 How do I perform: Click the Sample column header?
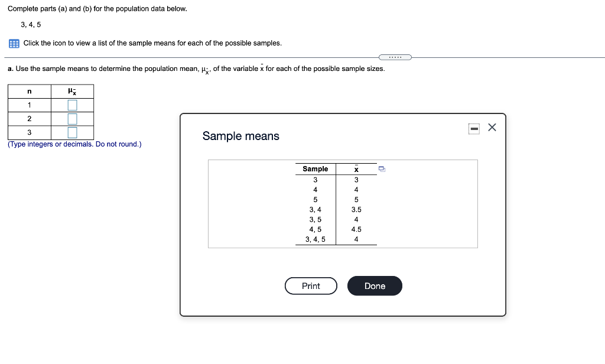[315, 169]
